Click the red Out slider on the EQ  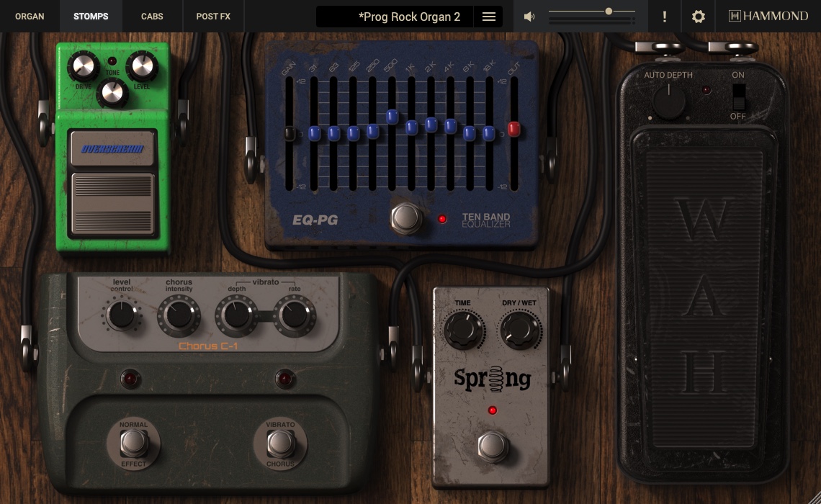[514, 129]
